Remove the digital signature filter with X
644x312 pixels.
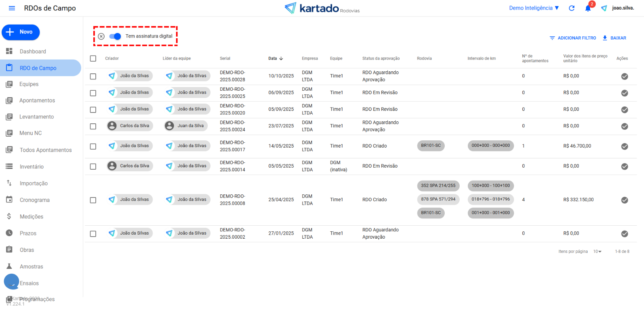(101, 36)
